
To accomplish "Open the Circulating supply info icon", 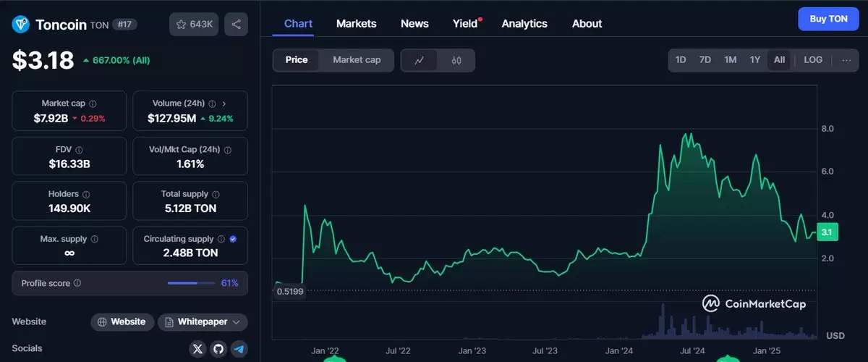I will [x=221, y=239].
